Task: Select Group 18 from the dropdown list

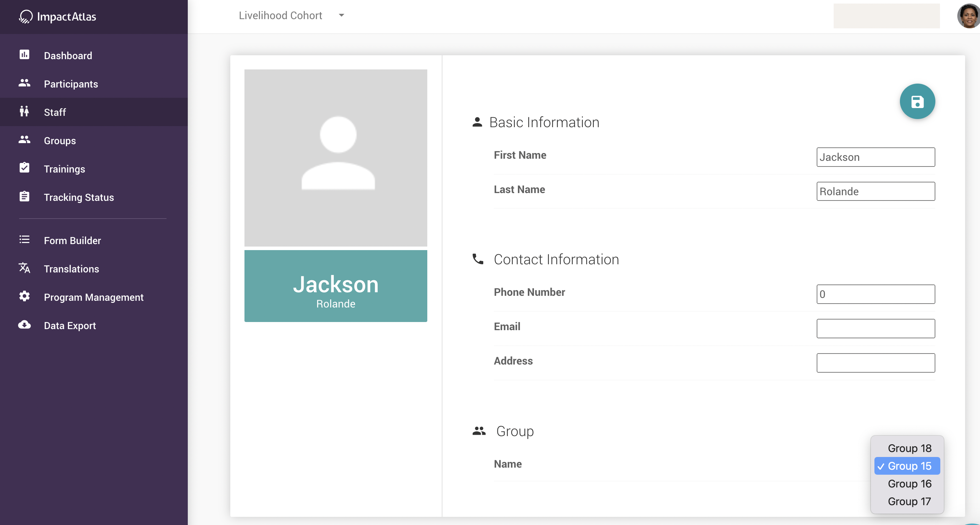Action: click(x=909, y=448)
